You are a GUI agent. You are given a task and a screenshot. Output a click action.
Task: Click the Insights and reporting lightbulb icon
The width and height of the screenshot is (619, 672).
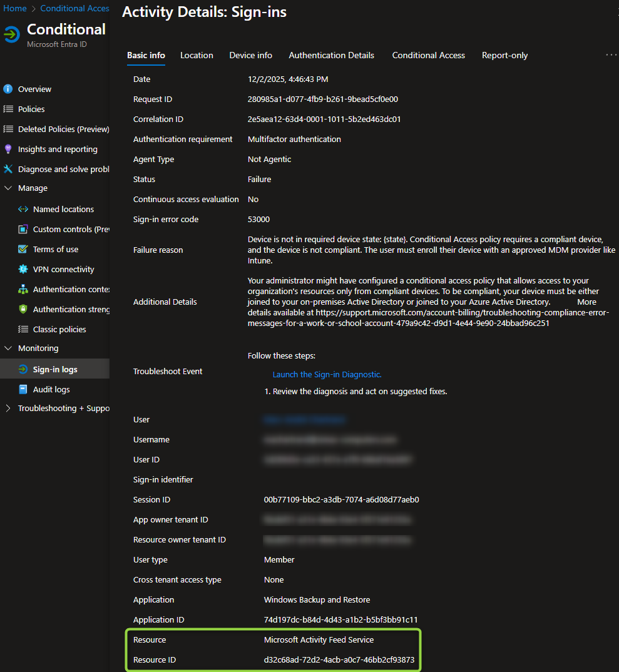[x=8, y=149]
